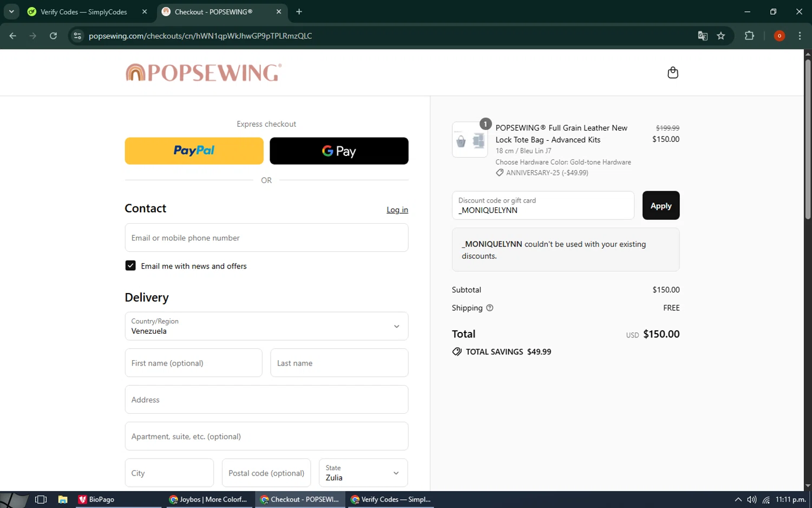Bookmark this page with star icon

tap(721, 36)
